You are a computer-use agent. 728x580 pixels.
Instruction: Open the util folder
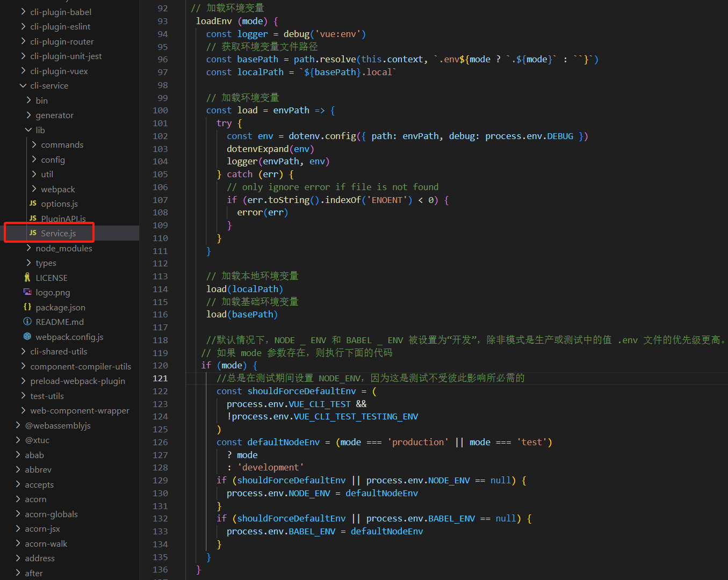47,174
